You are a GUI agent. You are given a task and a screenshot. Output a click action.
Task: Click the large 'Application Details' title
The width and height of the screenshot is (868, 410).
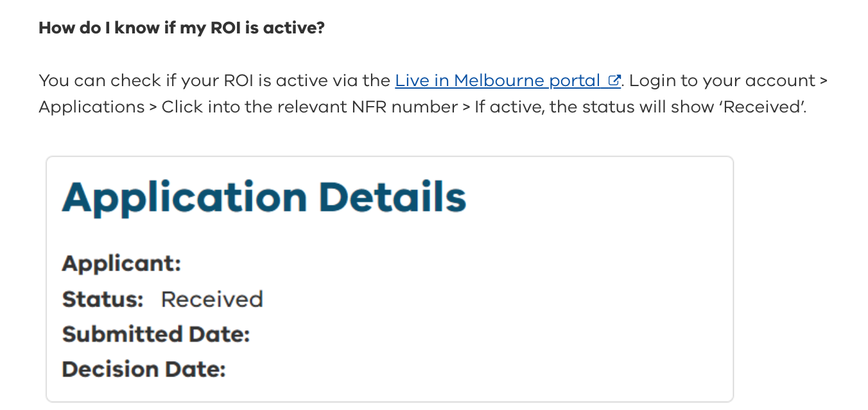[264, 197]
